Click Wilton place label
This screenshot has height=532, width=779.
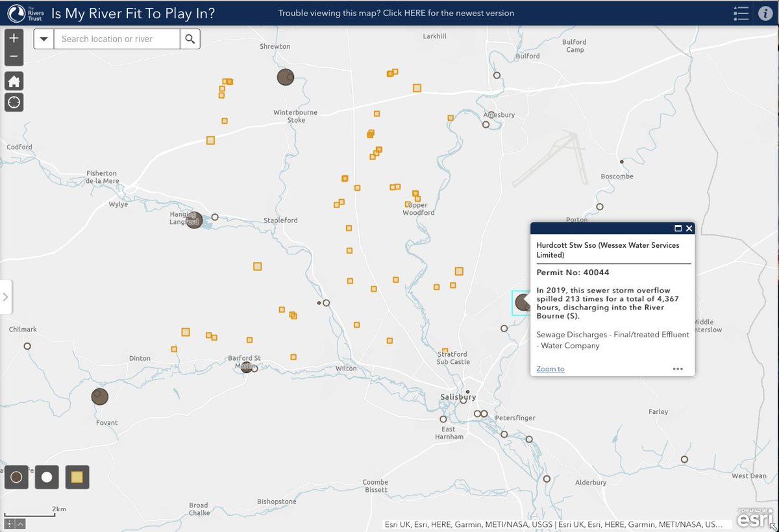click(346, 369)
